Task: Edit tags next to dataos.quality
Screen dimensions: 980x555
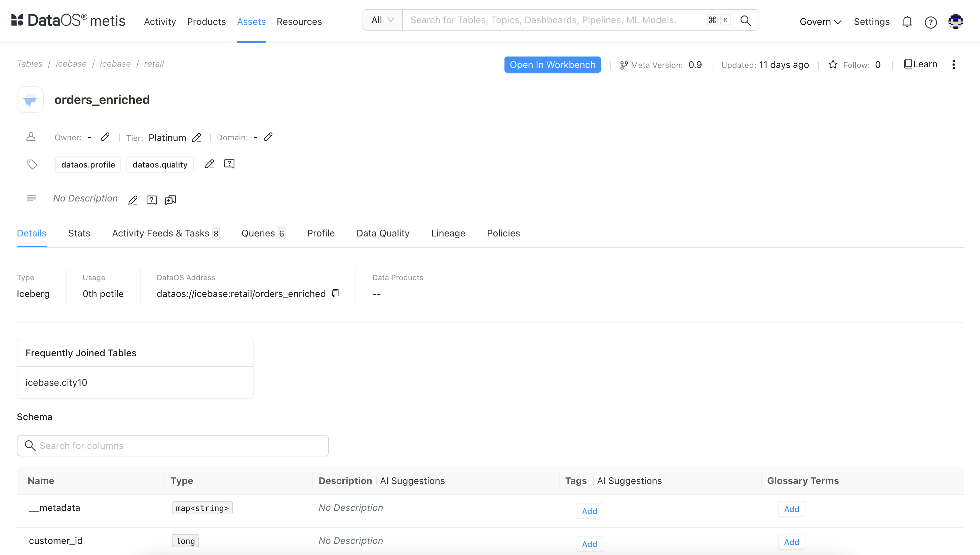Action: (x=210, y=164)
